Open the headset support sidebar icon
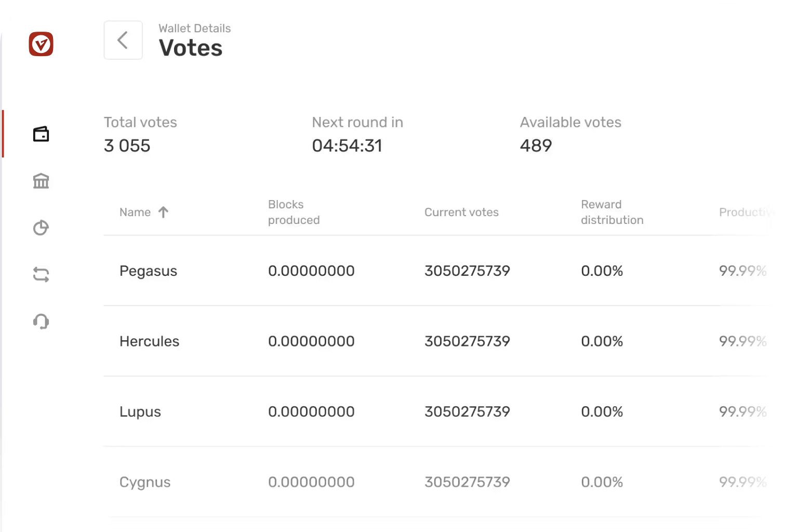Screen dimensions: 798x532 41,321
